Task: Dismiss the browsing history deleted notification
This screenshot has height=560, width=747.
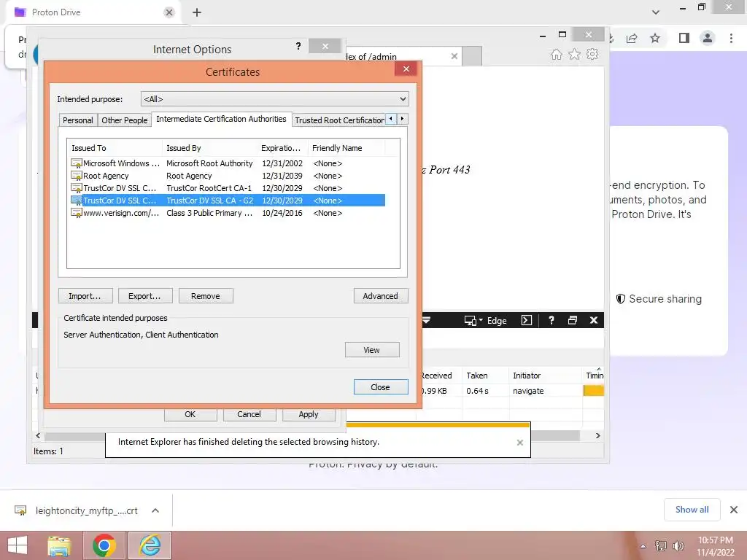Action: click(x=519, y=443)
